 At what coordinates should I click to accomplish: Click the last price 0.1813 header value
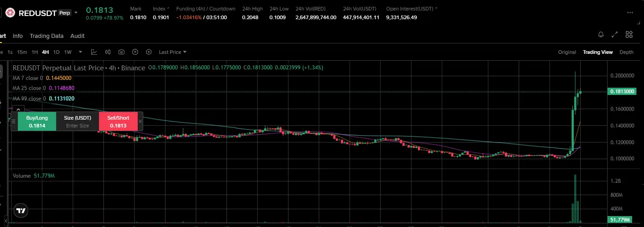click(100, 10)
